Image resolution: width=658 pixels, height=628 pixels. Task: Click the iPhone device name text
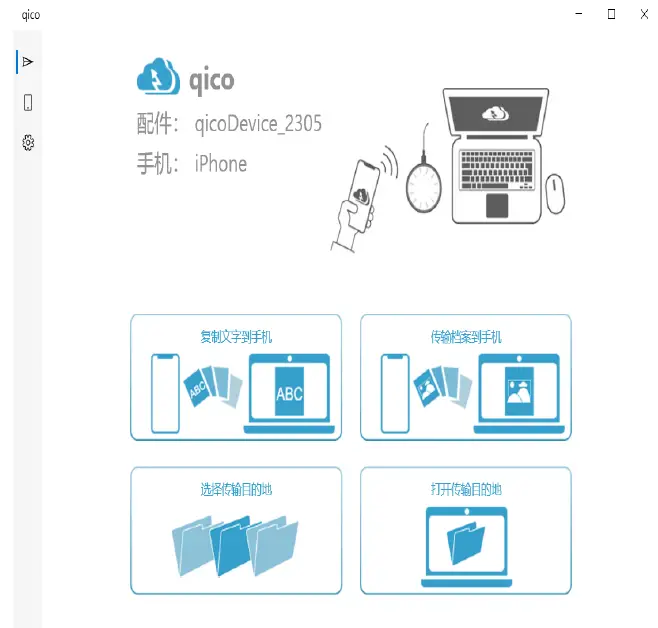[x=221, y=164]
